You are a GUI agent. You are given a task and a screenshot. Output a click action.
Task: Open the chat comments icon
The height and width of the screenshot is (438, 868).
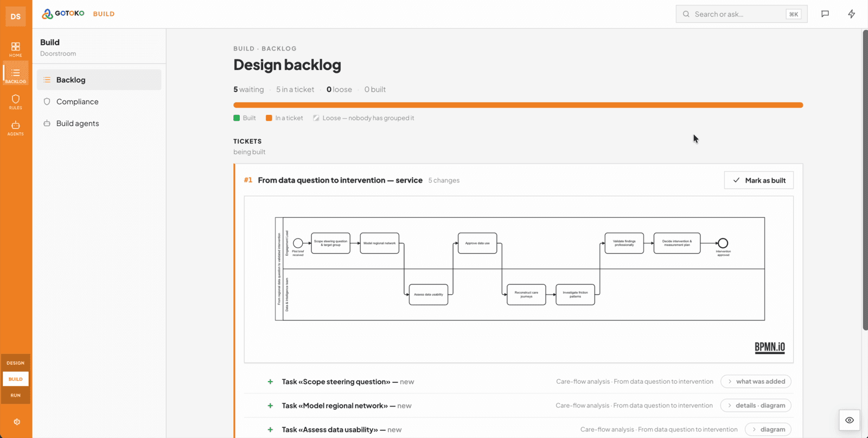(825, 14)
